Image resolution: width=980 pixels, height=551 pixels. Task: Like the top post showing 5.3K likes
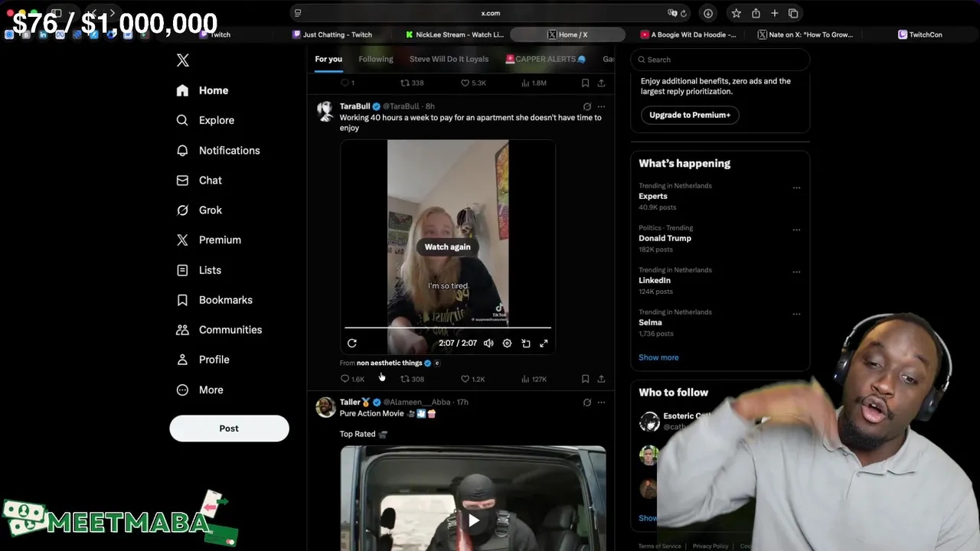pyautogui.click(x=472, y=83)
